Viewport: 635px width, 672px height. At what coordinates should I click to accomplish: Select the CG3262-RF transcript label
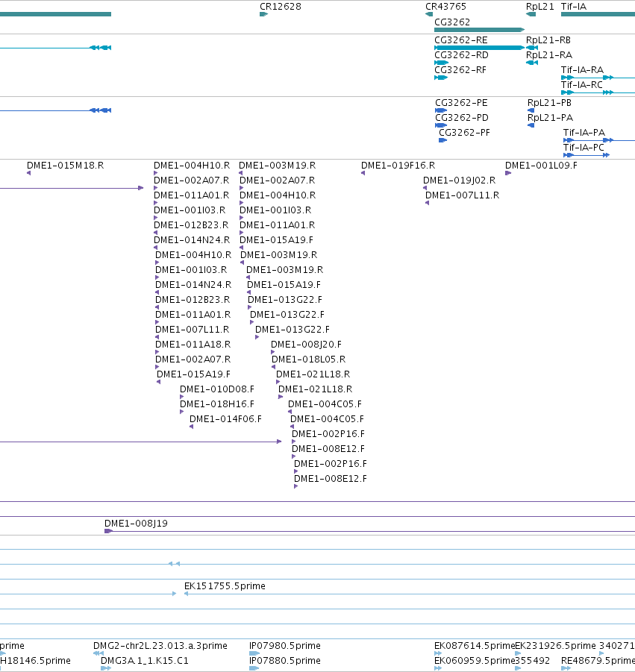(460, 70)
